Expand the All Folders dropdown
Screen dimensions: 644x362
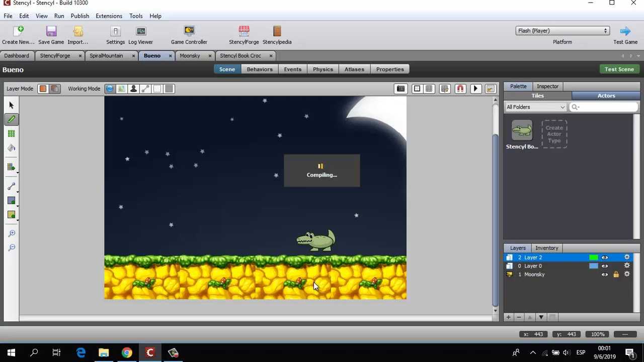(x=535, y=107)
